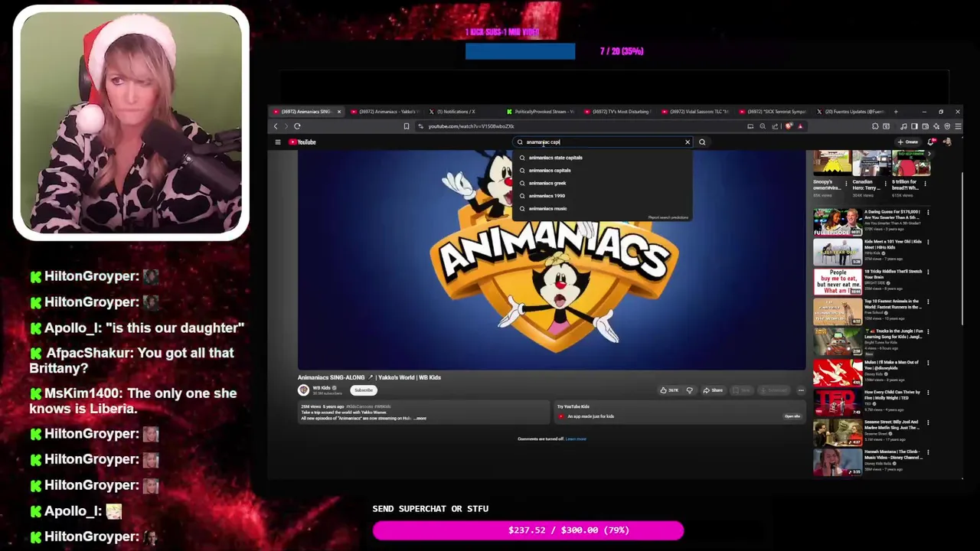Open 'Hannah Montana | The Climb' video
Viewport: 980px width, 551px height.
coord(837,462)
